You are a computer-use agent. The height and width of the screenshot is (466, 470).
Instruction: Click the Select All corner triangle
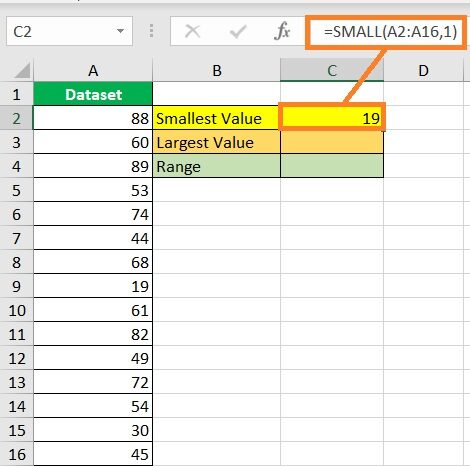click(23, 70)
